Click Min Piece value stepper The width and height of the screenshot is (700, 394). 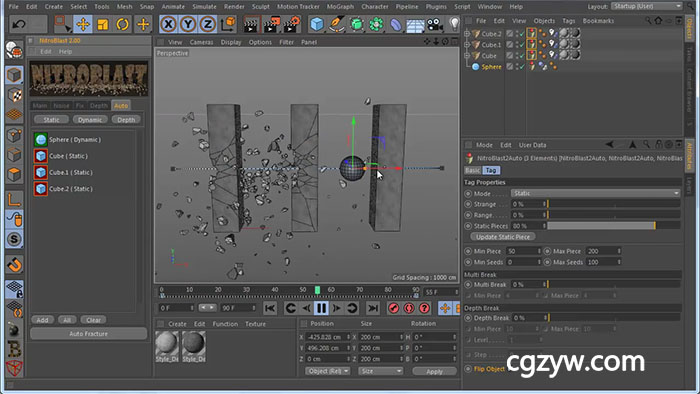539,251
